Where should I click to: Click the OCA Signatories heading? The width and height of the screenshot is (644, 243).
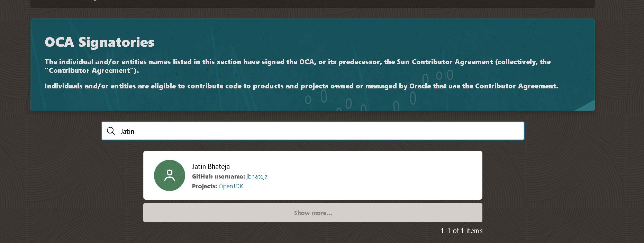point(99,42)
